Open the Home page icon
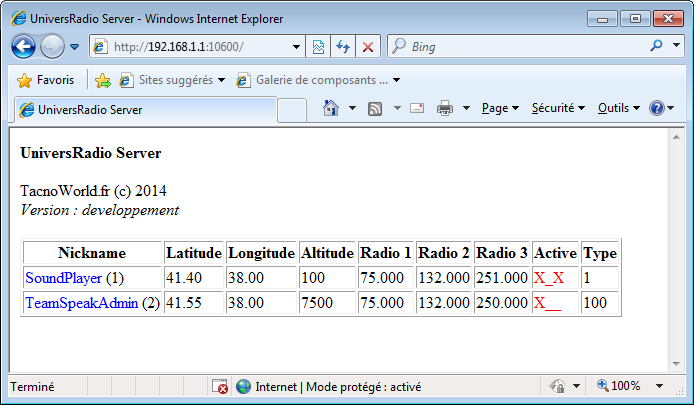This screenshot has width=694, height=405. pos(331,108)
